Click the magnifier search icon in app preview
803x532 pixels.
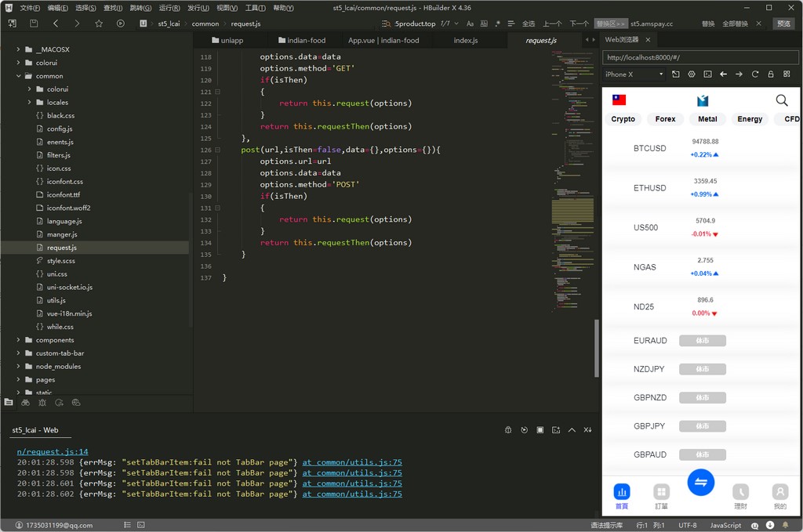point(781,100)
